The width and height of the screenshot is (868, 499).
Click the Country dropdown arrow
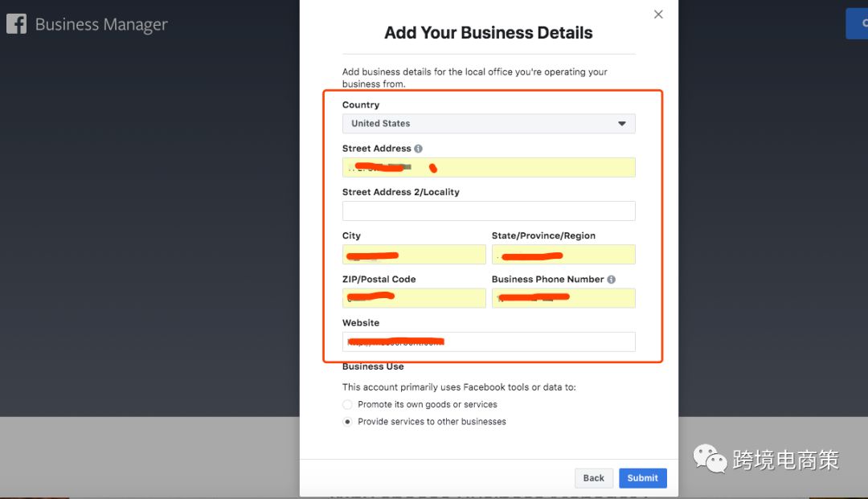coord(621,123)
